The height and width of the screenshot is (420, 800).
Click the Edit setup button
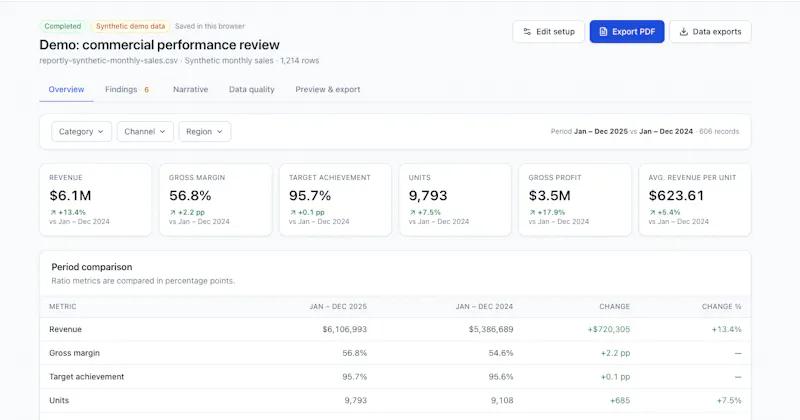548,32
